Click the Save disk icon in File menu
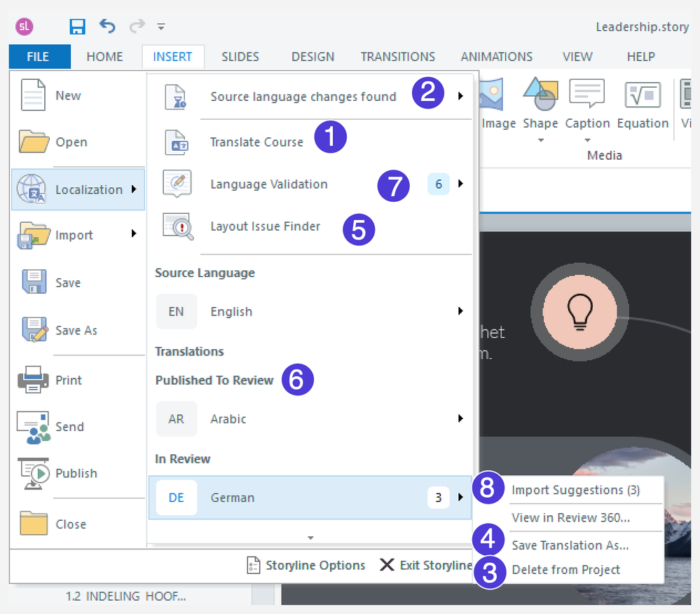 [34, 281]
